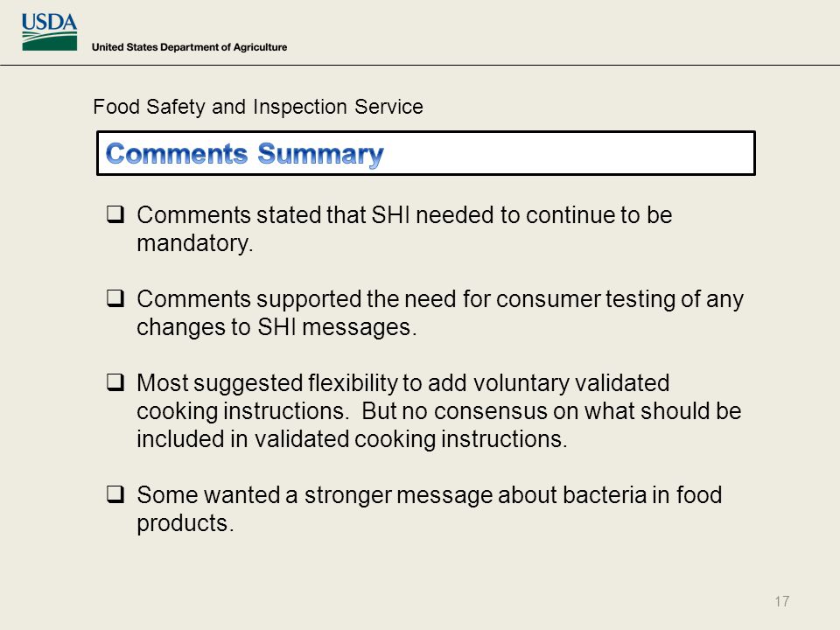Image resolution: width=840 pixels, height=630 pixels.
Task: Check the box beside 'Most suggested flexibility'
Action: [115, 382]
